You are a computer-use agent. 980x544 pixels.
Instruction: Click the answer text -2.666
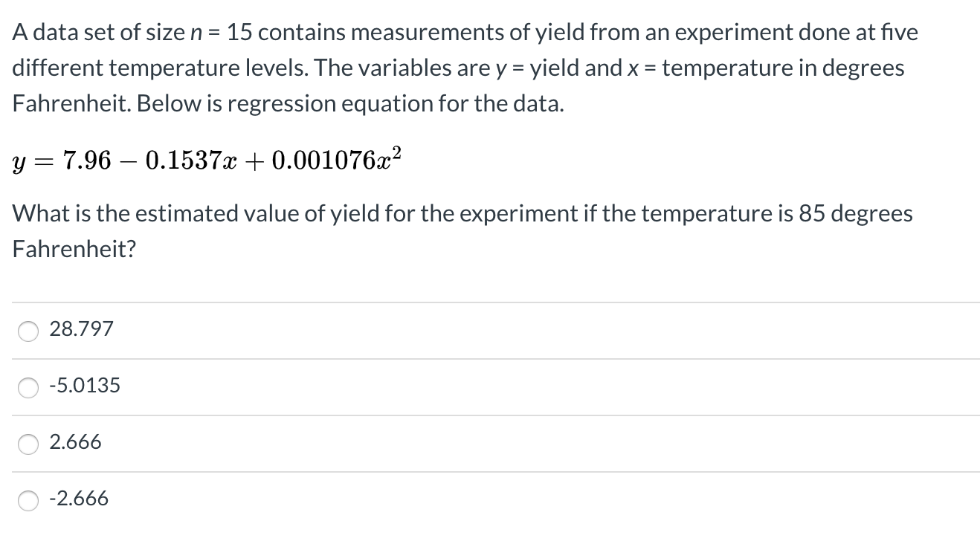pyautogui.click(x=80, y=499)
